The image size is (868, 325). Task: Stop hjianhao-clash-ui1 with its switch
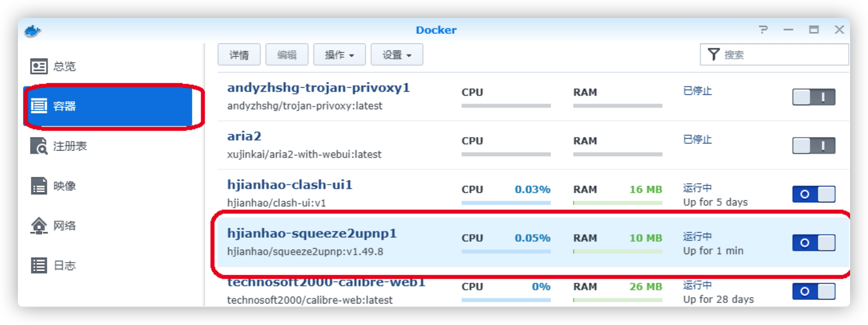[x=814, y=194]
